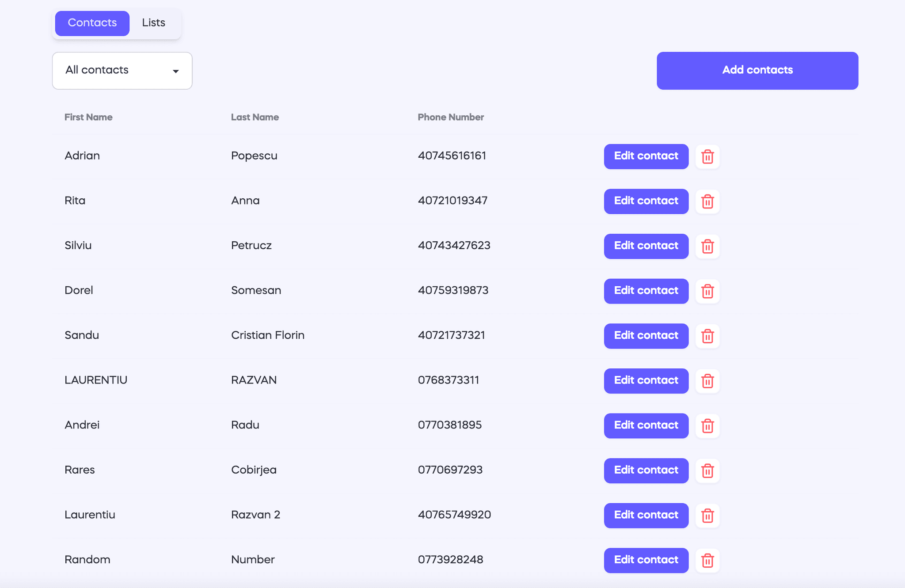905x588 pixels.
Task: Delete the LAURENTIU RAZVAN contact
Action: [707, 381]
